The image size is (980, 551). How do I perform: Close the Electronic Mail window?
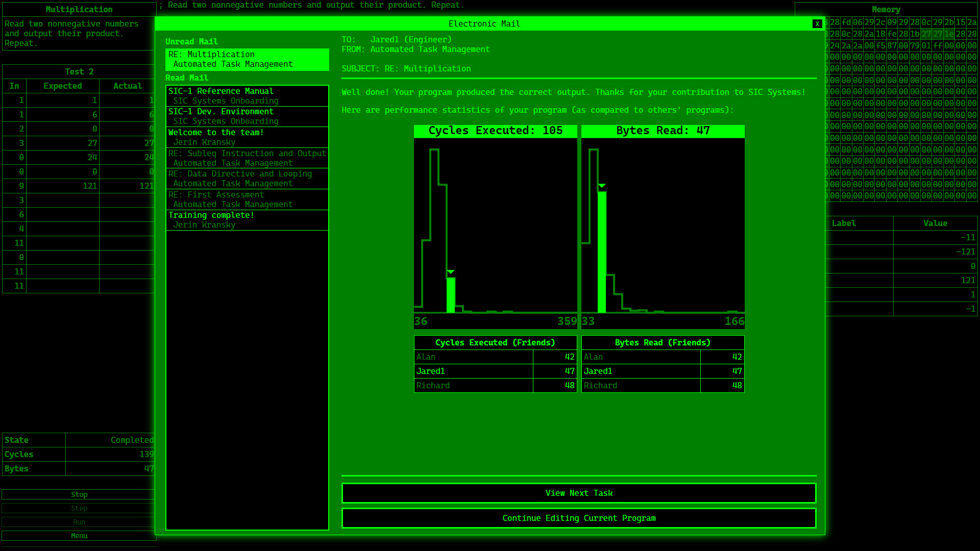(817, 23)
